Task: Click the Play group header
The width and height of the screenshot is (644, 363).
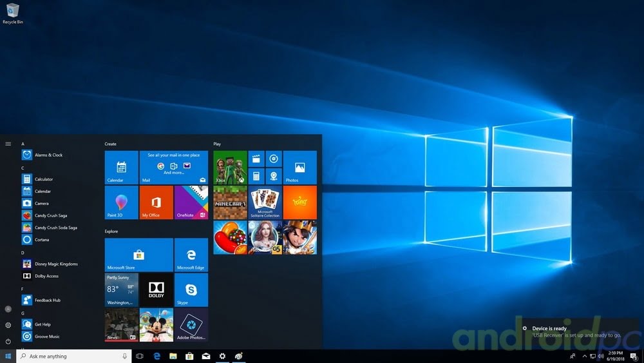Action: tap(217, 144)
